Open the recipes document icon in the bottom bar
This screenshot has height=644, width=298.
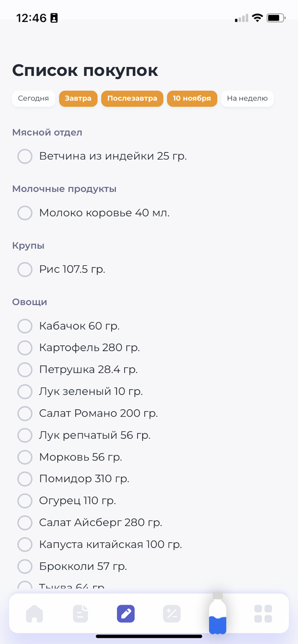click(80, 614)
